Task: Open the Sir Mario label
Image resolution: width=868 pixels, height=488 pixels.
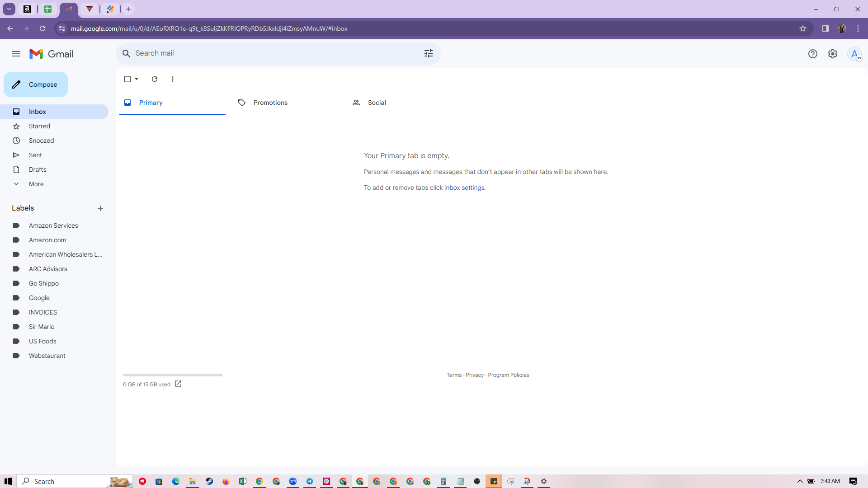Action: [x=54, y=327]
